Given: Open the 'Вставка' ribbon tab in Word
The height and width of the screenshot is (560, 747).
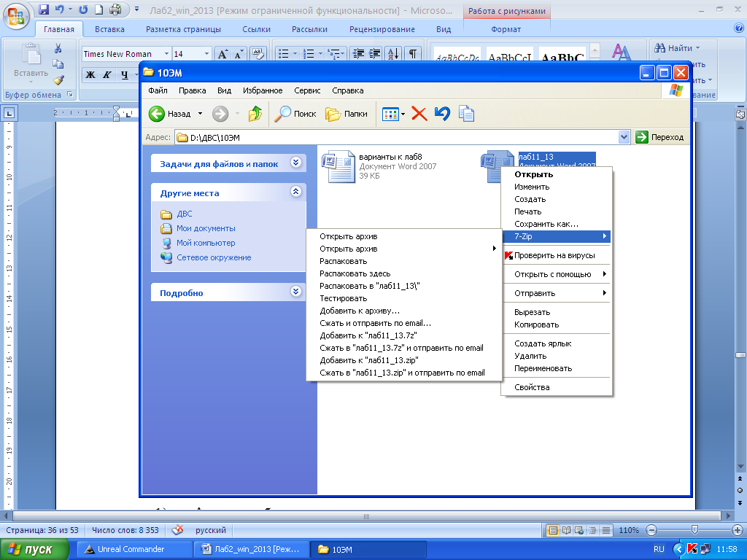Looking at the screenshot, I should pyautogui.click(x=109, y=29).
